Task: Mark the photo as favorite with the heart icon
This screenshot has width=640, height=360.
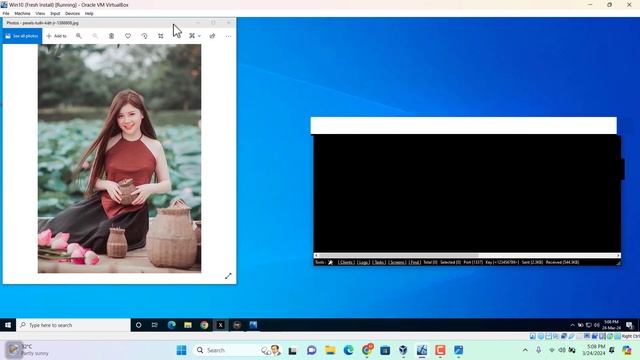Action: [128, 36]
